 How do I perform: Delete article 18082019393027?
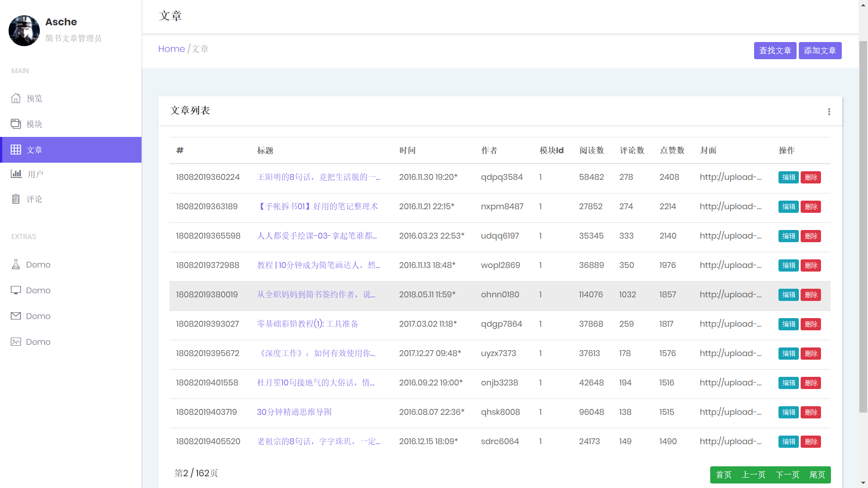[811, 324]
